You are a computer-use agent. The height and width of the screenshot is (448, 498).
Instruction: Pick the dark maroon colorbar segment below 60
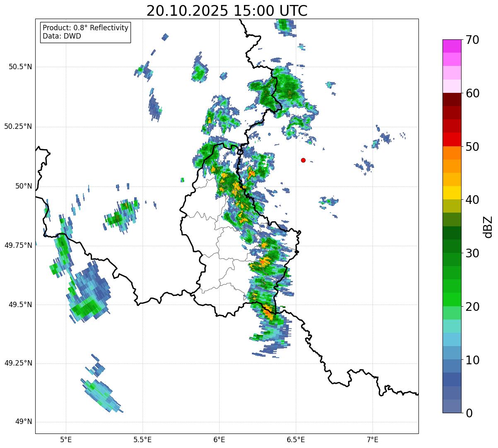point(452,99)
